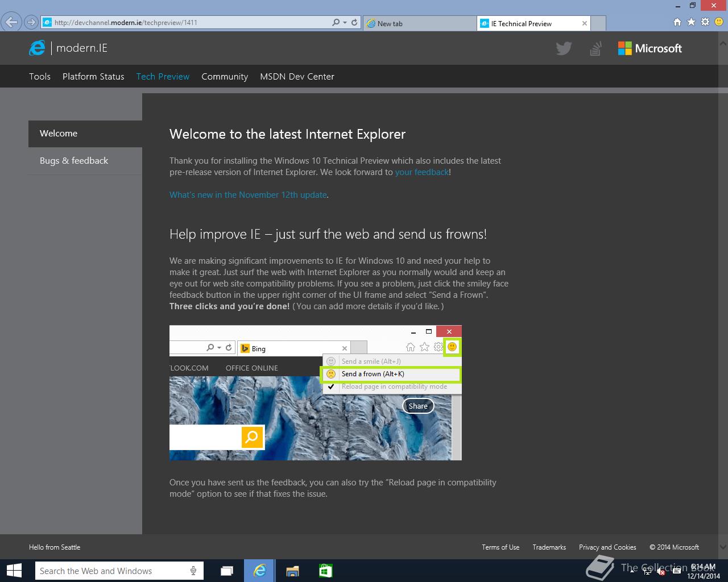Close the IE Technical Preview tab

585,23
